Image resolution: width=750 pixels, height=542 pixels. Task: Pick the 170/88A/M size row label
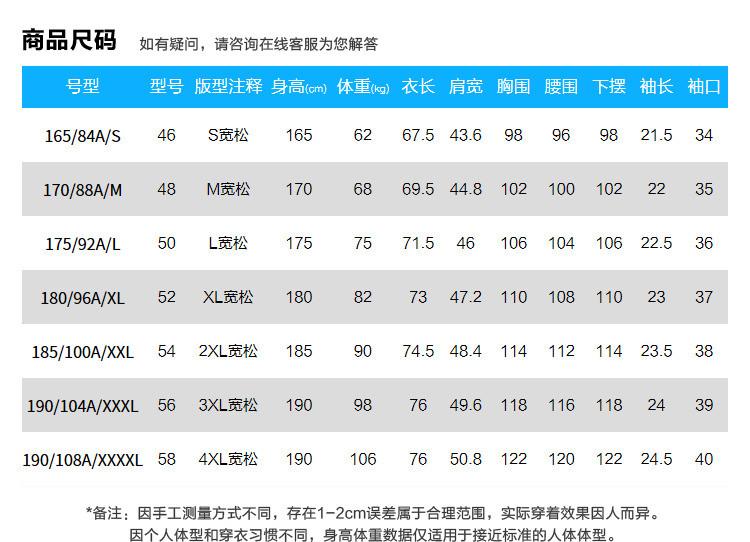(x=83, y=190)
